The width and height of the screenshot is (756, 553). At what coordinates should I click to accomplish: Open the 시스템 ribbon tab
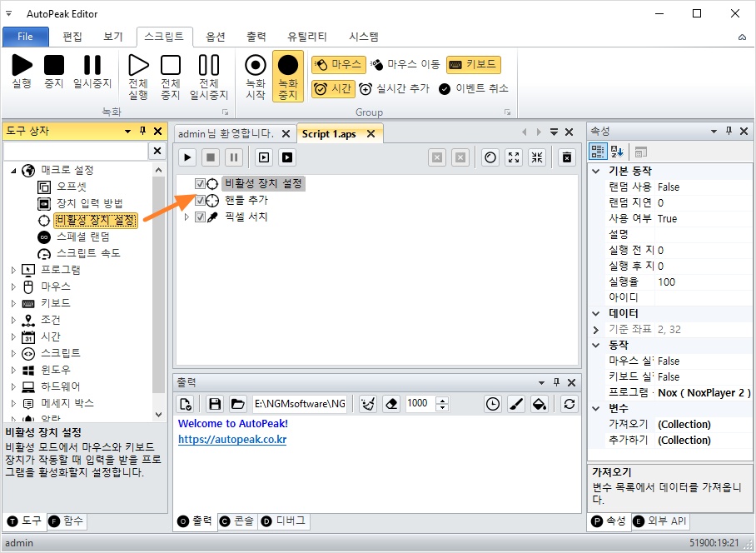coord(364,37)
